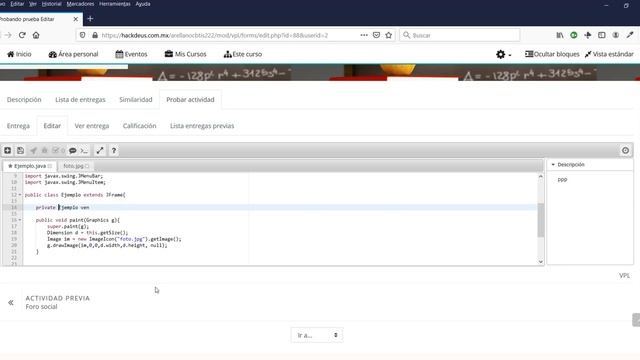Go to Inicio in the navigation bar
Screen dimensions: 640x360
pos(19,54)
